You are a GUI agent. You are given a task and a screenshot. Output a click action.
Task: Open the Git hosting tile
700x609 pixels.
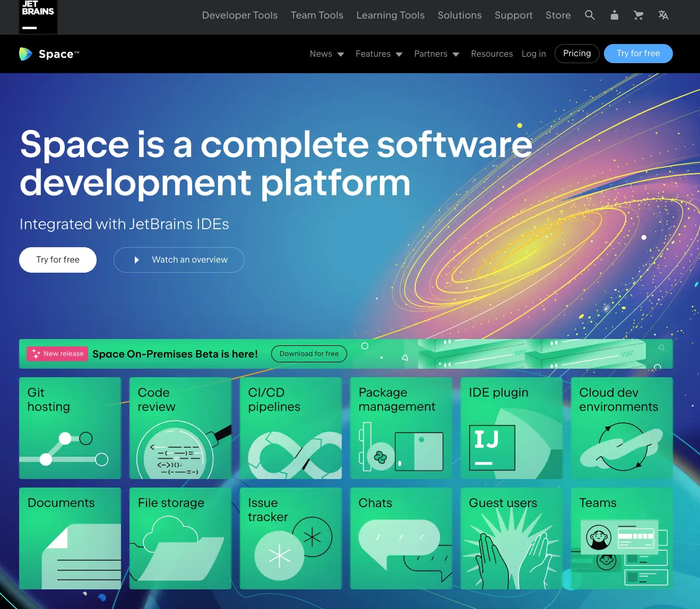(70, 428)
